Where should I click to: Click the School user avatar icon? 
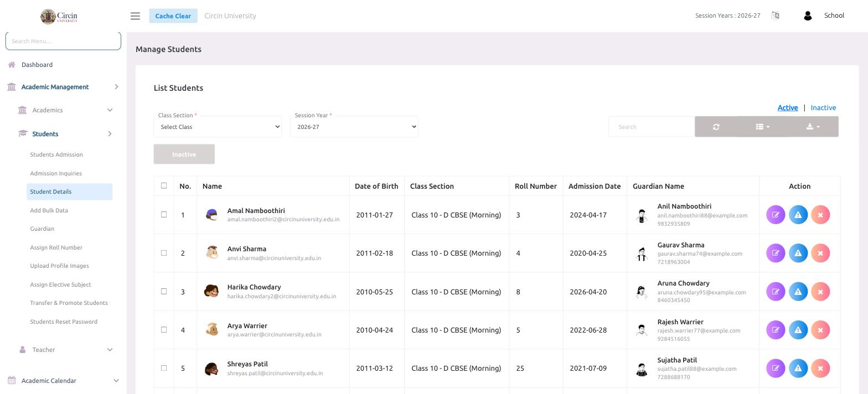pyautogui.click(x=808, y=16)
